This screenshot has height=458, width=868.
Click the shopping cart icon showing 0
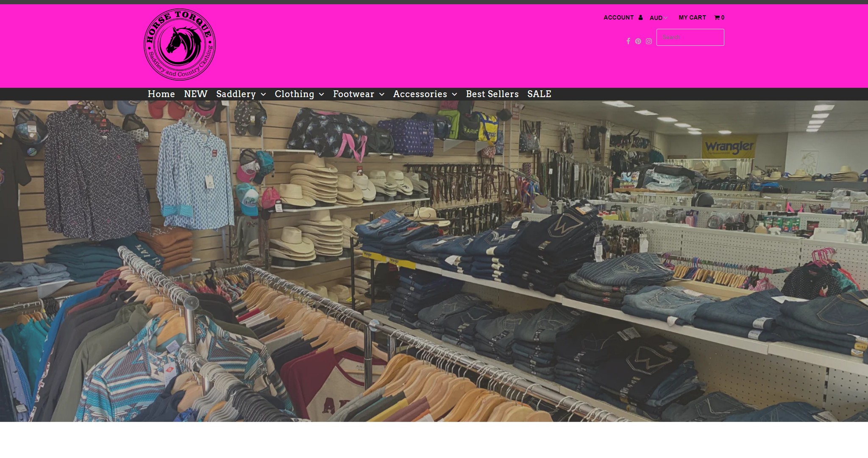pyautogui.click(x=718, y=17)
